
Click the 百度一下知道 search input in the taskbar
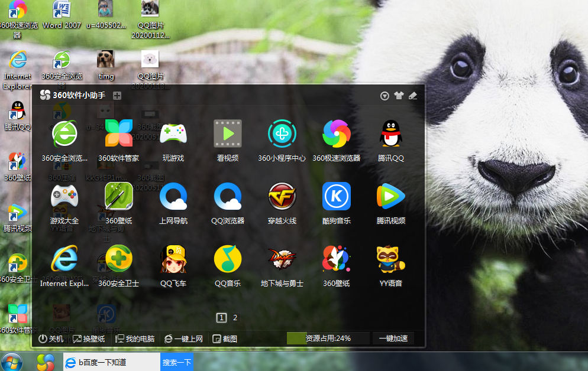(x=112, y=362)
